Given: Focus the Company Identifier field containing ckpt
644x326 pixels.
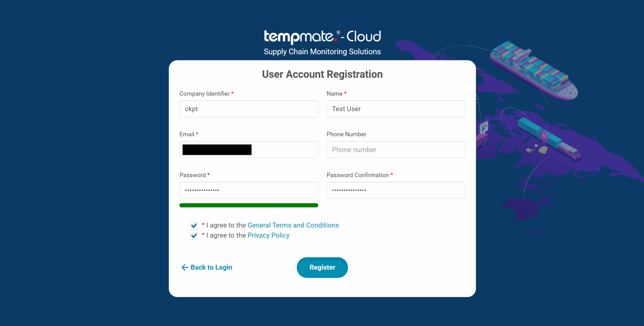Looking at the screenshot, I should 249,109.
